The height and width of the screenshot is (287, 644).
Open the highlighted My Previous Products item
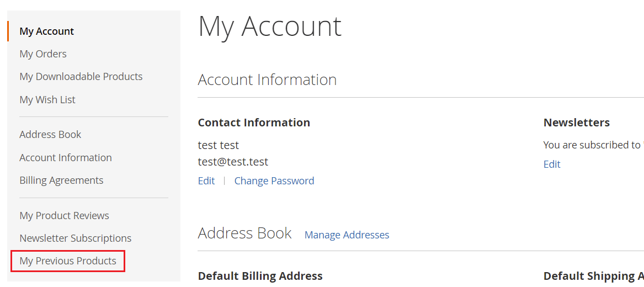(68, 261)
